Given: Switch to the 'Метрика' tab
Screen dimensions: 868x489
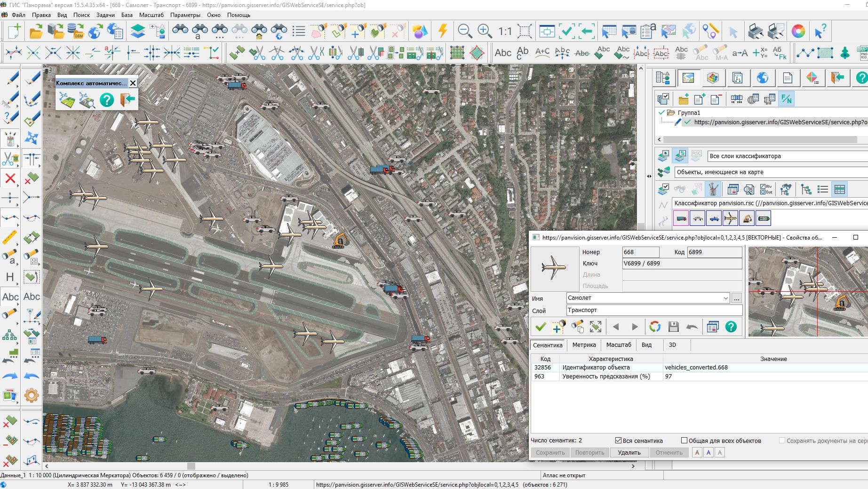Looking at the screenshot, I should pyautogui.click(x=584, y=345).
